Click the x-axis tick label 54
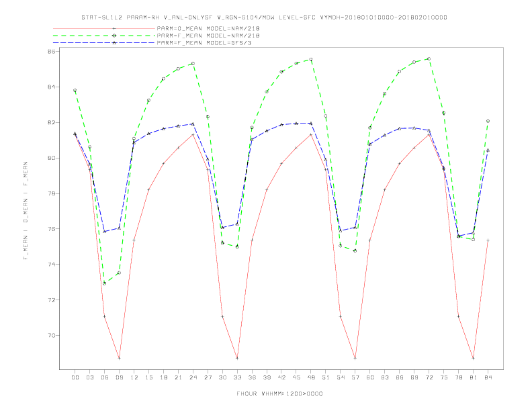The width and height of the screenshot is (532, 411). [341, 377]
